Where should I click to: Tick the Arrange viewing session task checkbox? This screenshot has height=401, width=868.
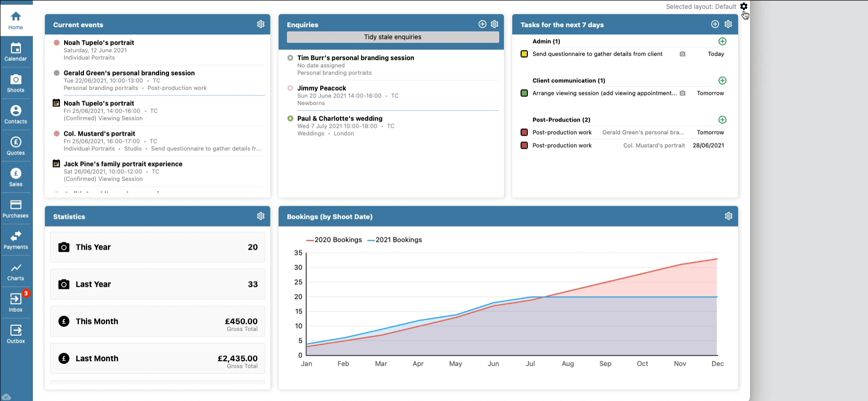point(524,93)
